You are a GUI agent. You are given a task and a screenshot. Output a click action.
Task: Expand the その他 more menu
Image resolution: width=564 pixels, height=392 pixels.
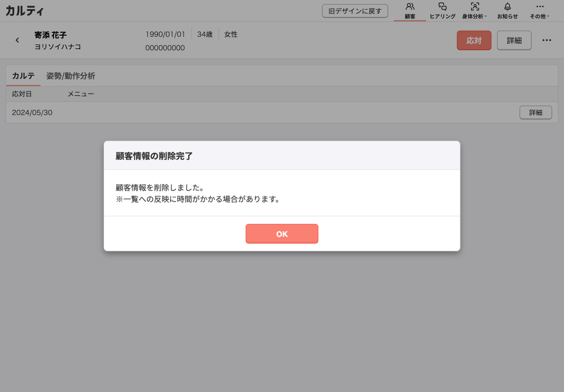tap(539, 11)
